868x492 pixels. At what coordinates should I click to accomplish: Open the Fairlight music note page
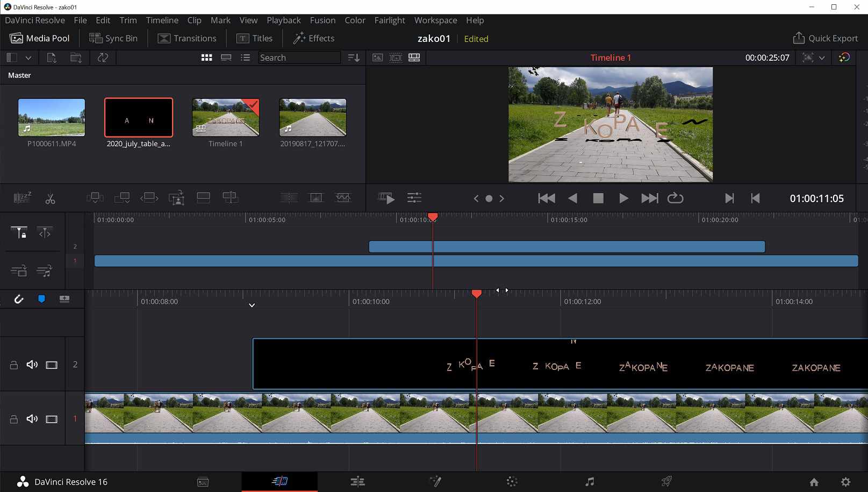click(x=590, y=481)
